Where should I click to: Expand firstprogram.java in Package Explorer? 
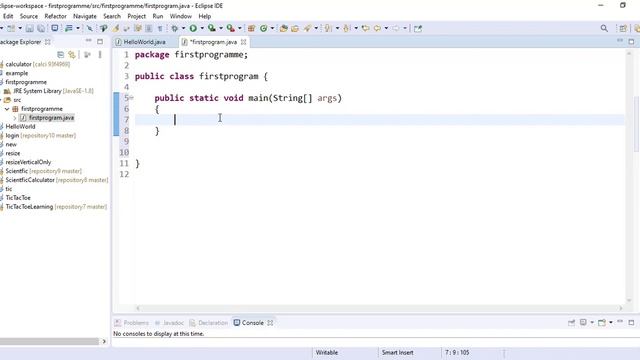pyautogui.click(x=15, y=118)
